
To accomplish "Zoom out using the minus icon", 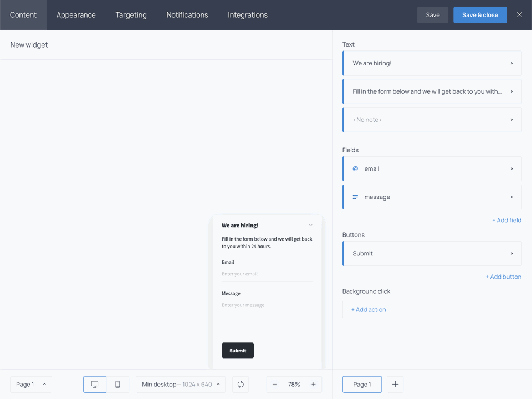I will click(274, 384).
